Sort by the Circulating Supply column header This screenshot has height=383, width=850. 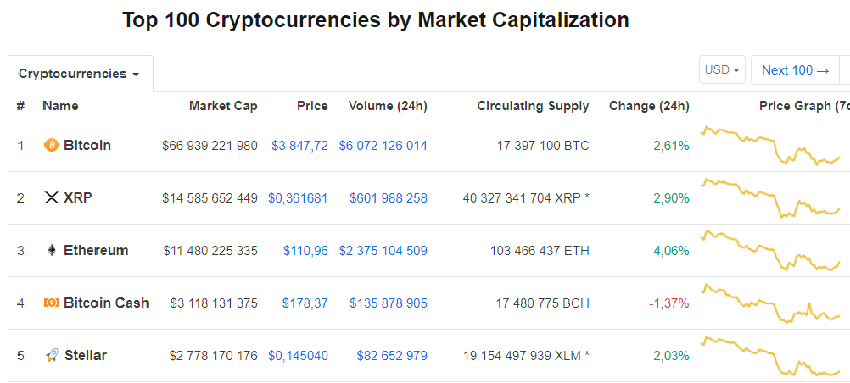pos(533,106)
